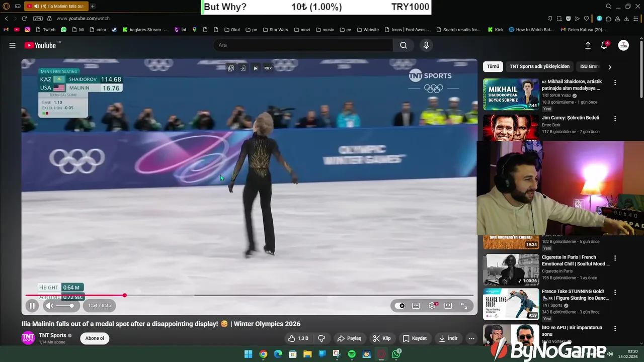Image resolution: width=644 pixels, height=362 pixels.
Task: Toggle the VPN badge in the address bar
Action: 38,19
